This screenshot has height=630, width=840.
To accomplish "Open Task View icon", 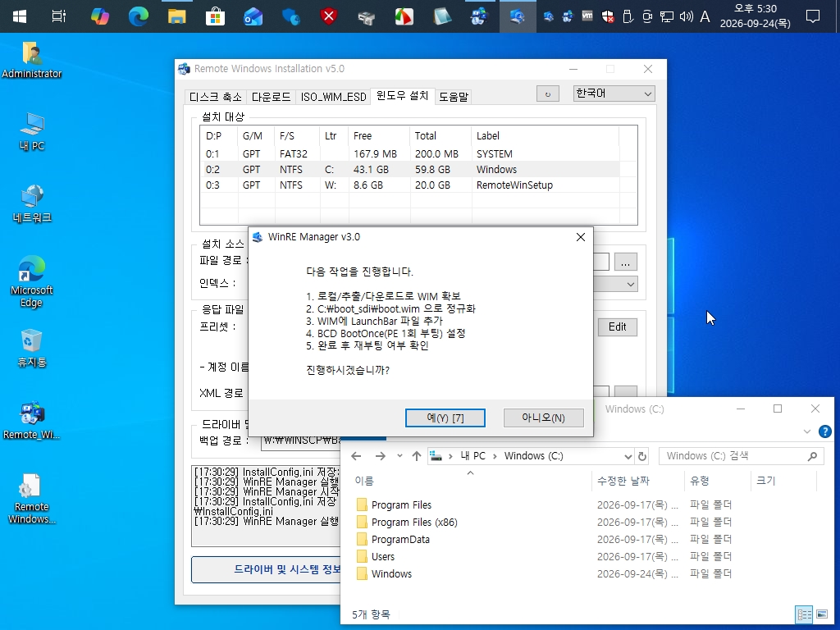I will [x=59, y=16].
